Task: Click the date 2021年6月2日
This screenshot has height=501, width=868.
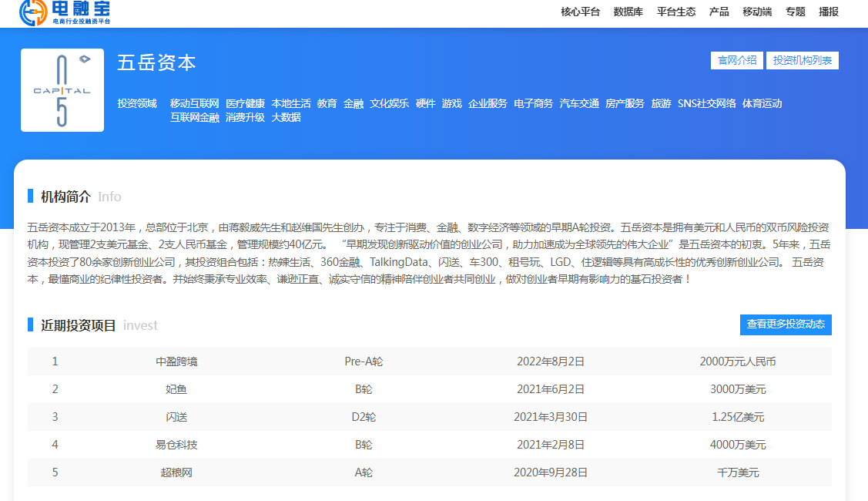Action: click(x=551, y=389)
